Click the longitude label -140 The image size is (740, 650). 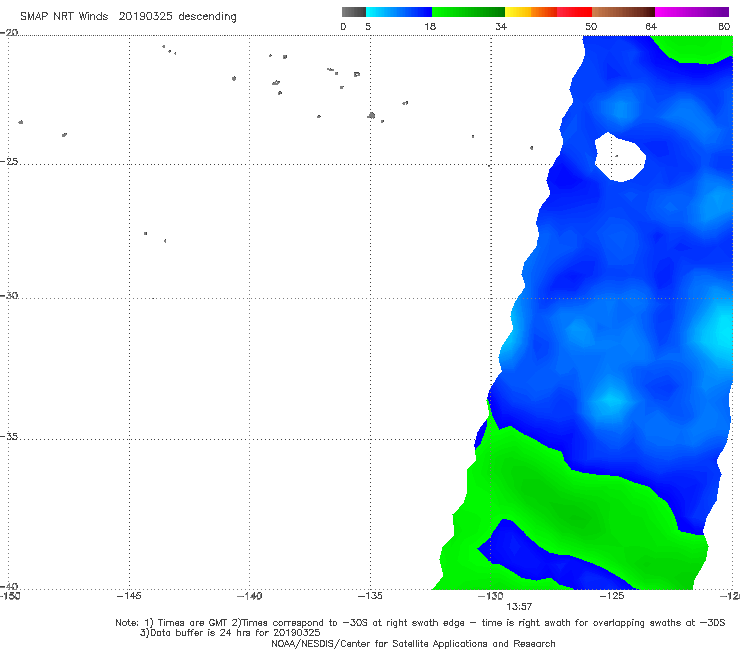pyautogui.click(x=249, y=596)
